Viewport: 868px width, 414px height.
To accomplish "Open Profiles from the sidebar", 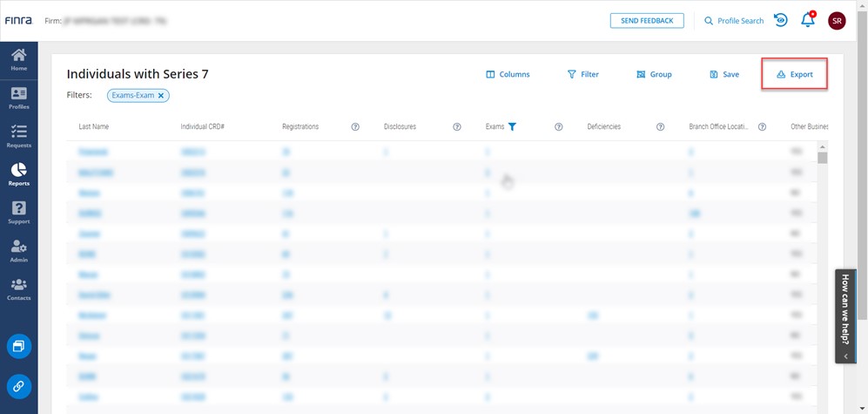I will (x=18, y=98).
